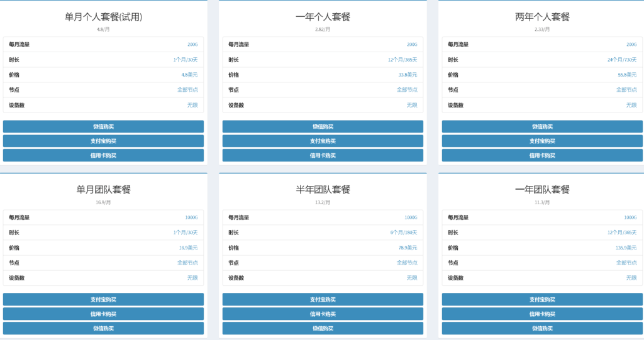The height and width of the screenshot is (340, 644).
Task: Pay for 一年团队套餐 using 微信购买
Action: tap(542, 328)
